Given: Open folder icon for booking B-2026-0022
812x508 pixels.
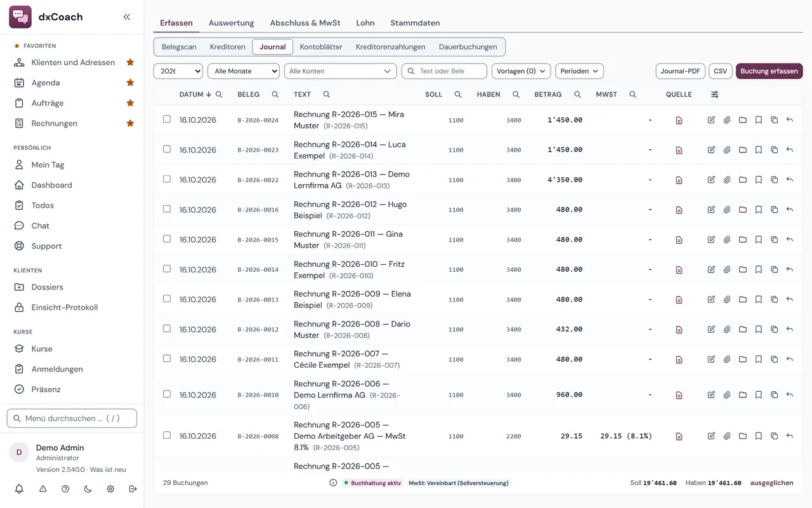Looking at the screenshot, I should click(743, 180).
